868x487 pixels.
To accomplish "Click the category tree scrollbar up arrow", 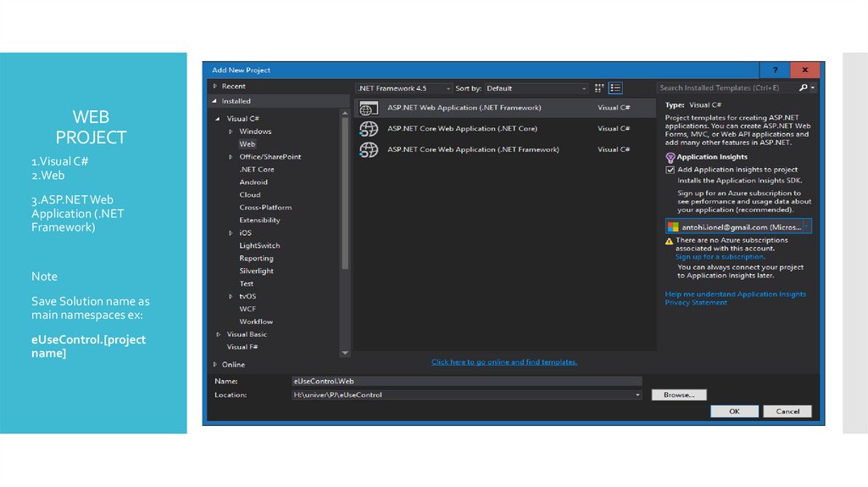I will (345, 113).
